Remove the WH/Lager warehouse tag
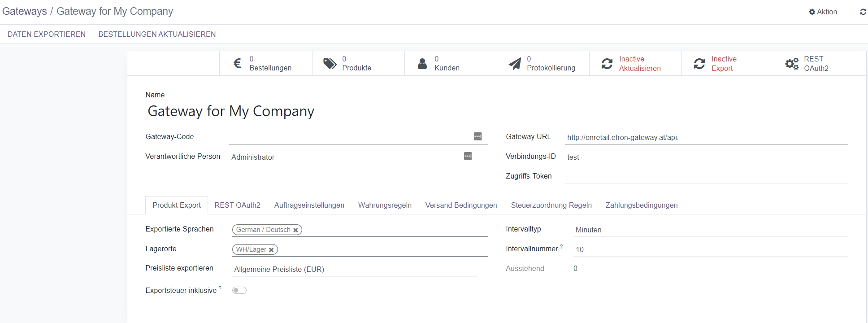868x323 pixels. point(271,250)
